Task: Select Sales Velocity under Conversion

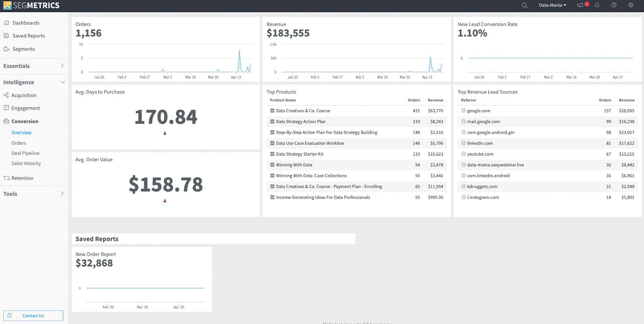Action: pyautogui.click(x=26, y=163)
